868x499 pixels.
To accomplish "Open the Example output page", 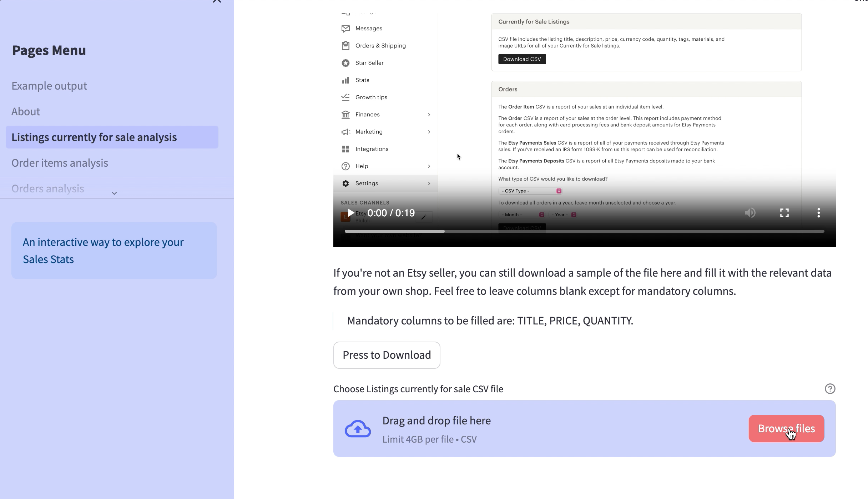I will pos(49,86).
